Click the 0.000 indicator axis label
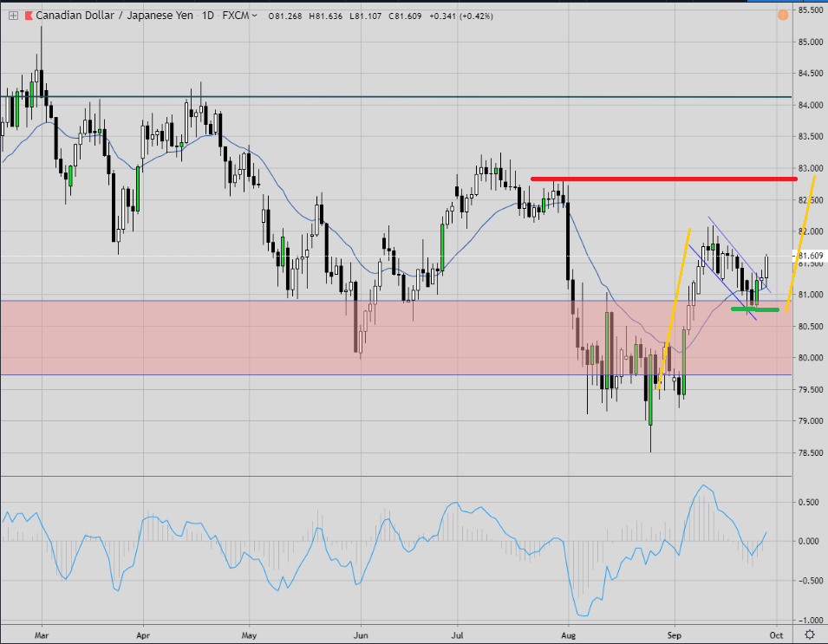Viewport: 828px width, 644px height. click(x=808, y=541)
